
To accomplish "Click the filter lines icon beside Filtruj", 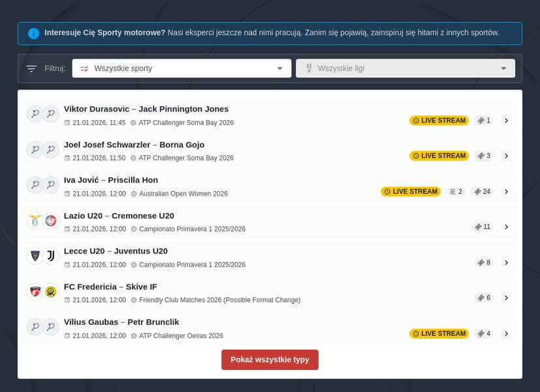I will point(31,68).
